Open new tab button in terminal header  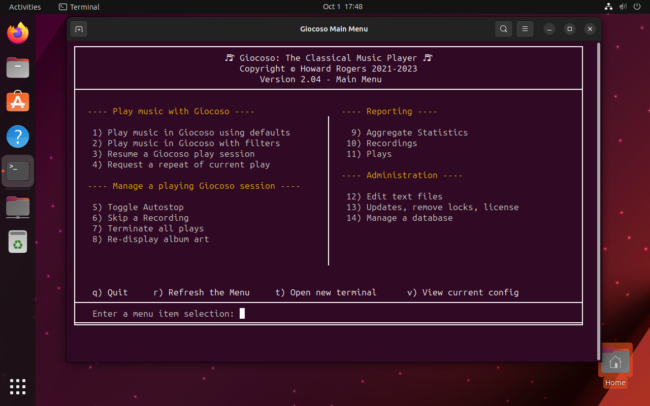click(79, 29)
